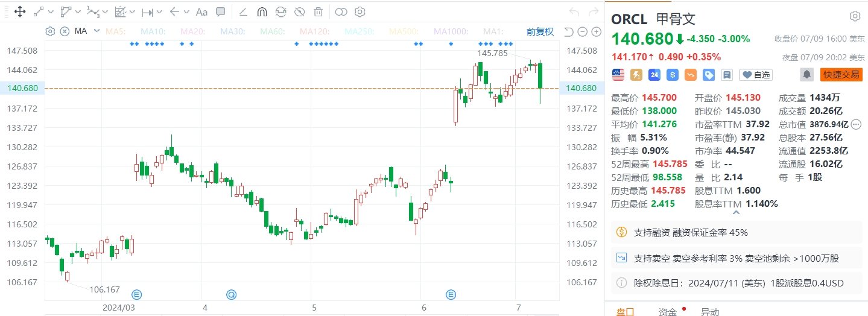Select the comment bubble annotation tool
The height and width of the screenshot is (316, 868).
click(221, 11)
